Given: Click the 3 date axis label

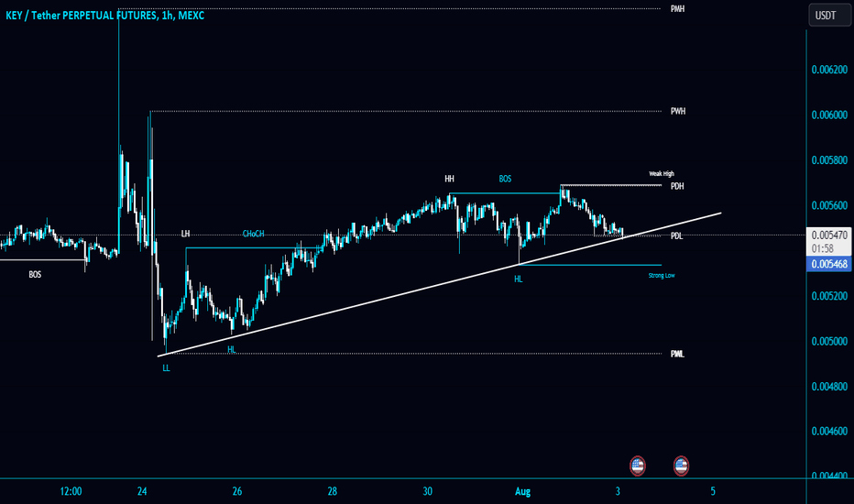Looking at the screenshot, I should (618, 491).
